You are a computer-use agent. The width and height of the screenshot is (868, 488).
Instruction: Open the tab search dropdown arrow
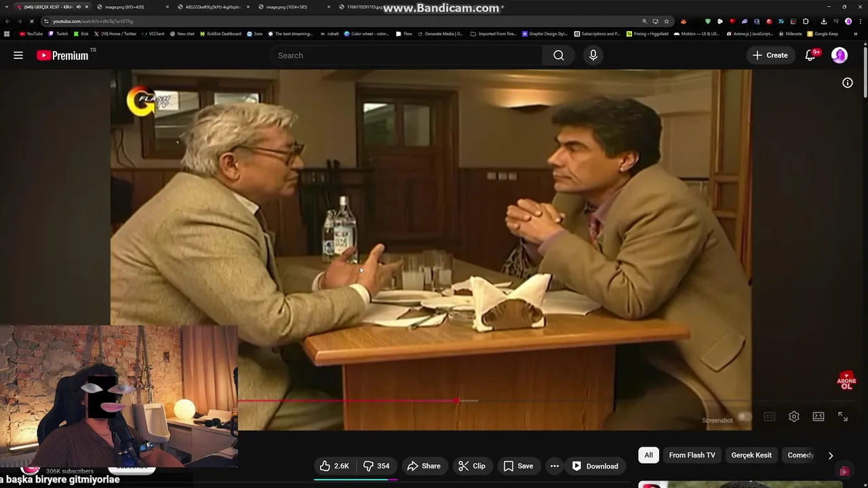coord(6,7)
